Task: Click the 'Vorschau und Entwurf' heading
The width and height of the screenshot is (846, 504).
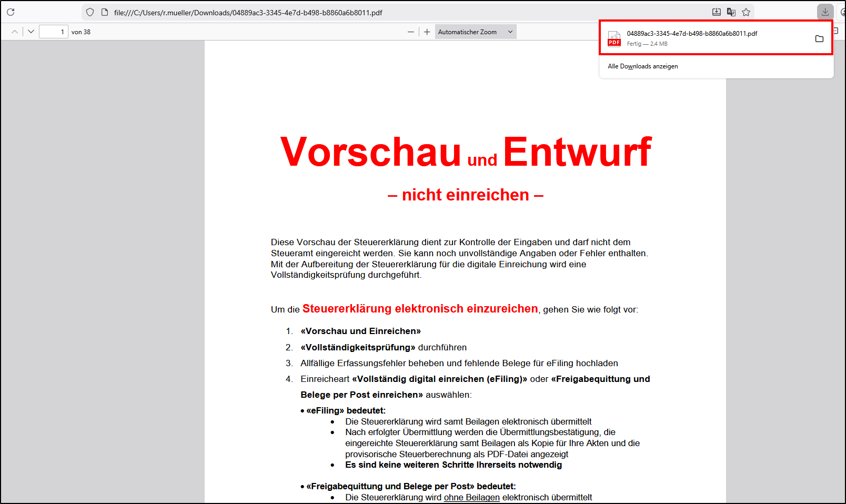Action: pyautogui.click(x=465, y=152)
